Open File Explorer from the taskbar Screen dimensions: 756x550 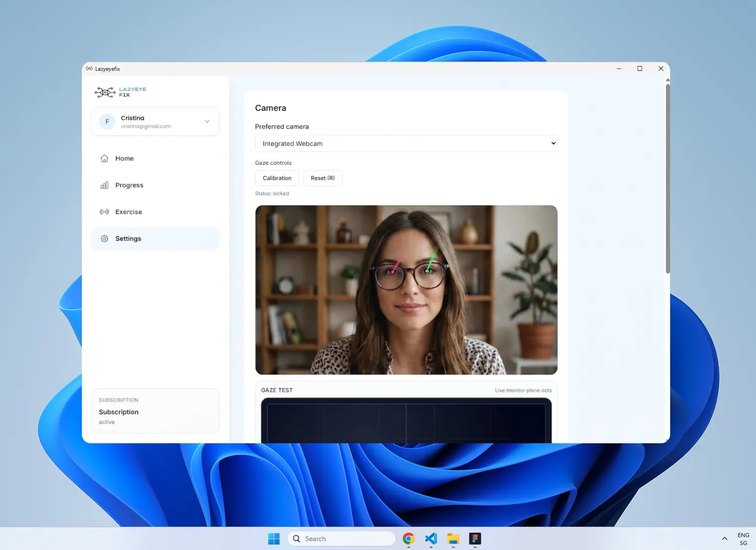(x=452, y=539)
